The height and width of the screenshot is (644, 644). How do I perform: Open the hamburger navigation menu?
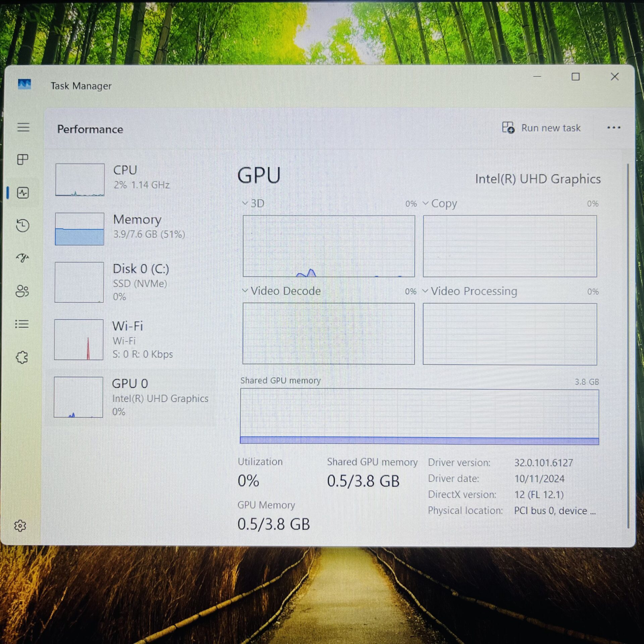[23, 127]
